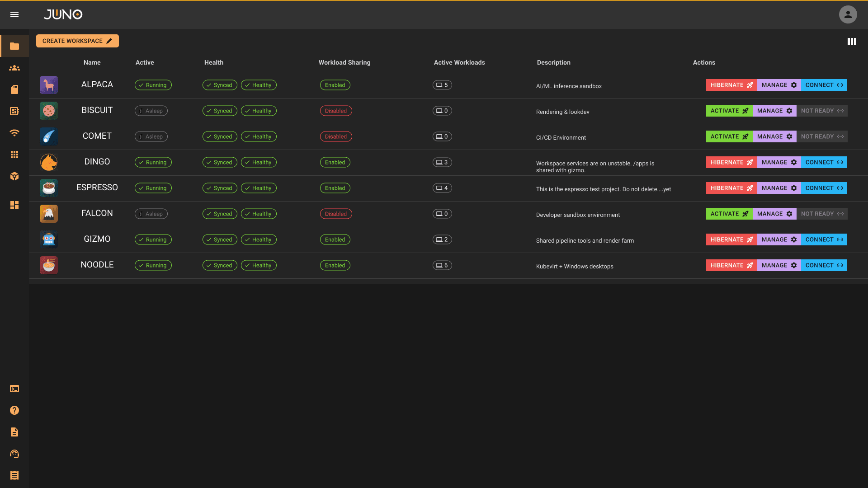Open the SD card storage icon in sidebar
Viewport: 868px width, 488px height.
coord(14,89)
